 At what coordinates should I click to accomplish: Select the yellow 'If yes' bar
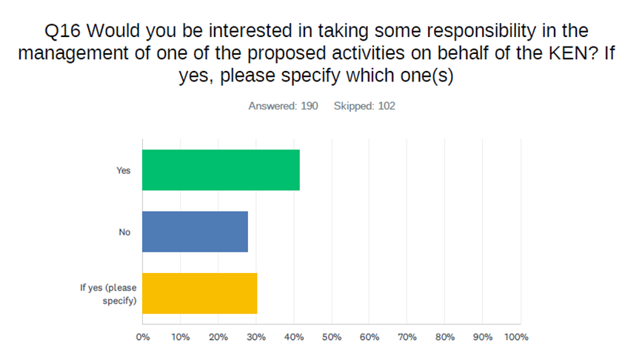tap(199, 293)
